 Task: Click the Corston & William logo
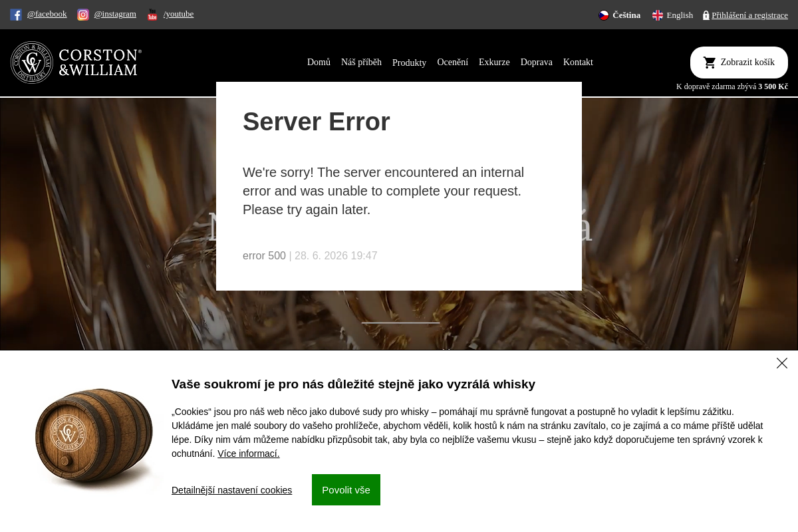coord(76,63)
